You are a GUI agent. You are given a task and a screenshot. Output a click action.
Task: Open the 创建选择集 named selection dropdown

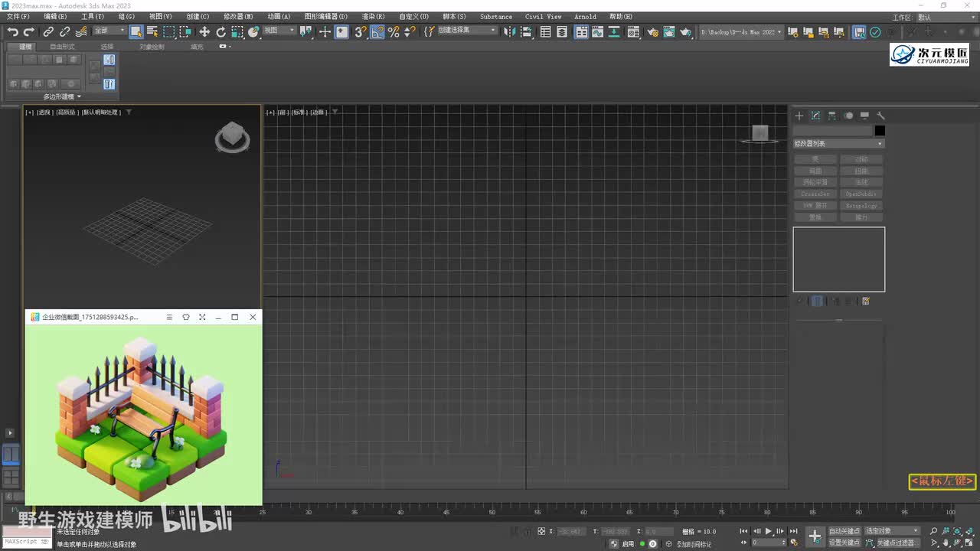click(x=467, y=31)
